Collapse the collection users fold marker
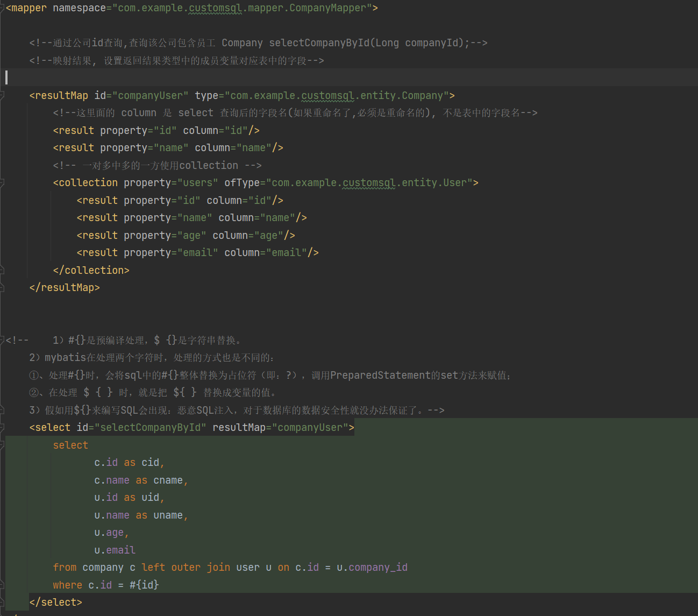The height and width of the screenshot is (616, 698). (x=2, y=183)
